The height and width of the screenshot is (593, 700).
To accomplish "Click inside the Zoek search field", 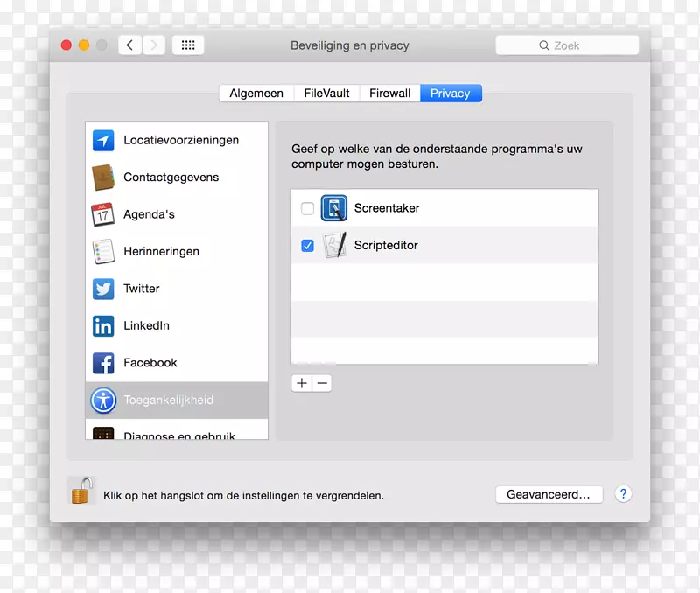I will pos(567,45).
